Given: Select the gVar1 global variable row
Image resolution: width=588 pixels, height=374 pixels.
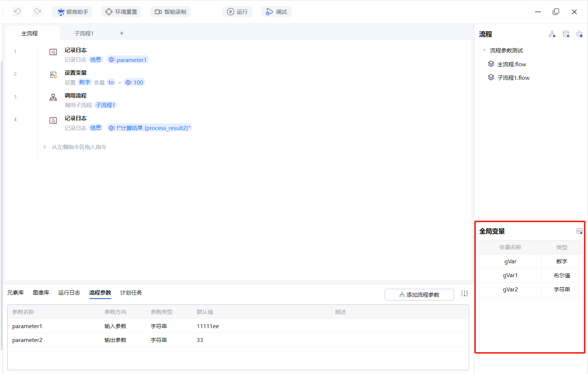Looking at the screenshot, I should [510, 275].
